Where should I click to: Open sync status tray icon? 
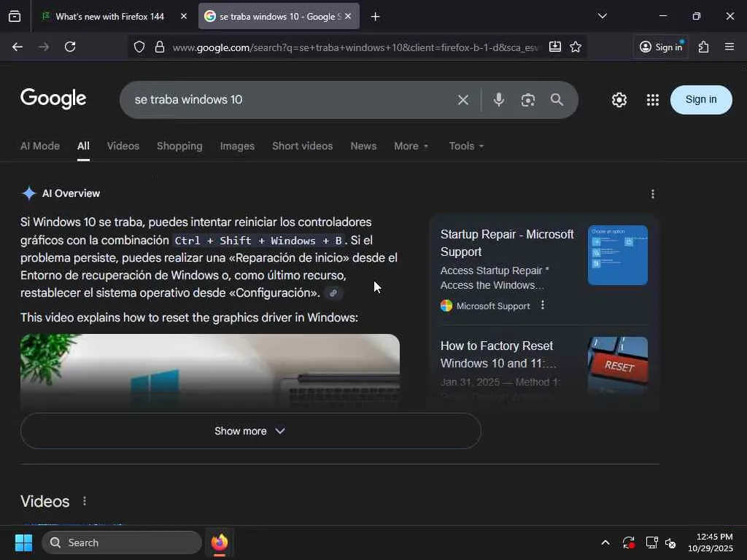628,542
